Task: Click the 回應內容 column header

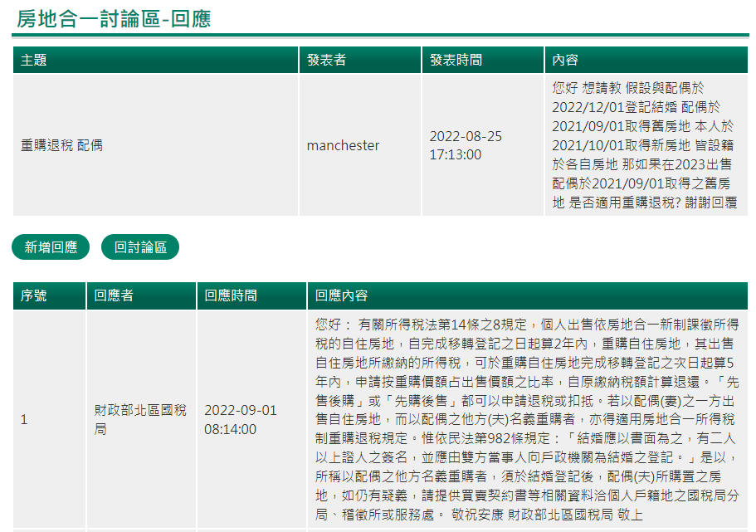Action: click(341, 295)
